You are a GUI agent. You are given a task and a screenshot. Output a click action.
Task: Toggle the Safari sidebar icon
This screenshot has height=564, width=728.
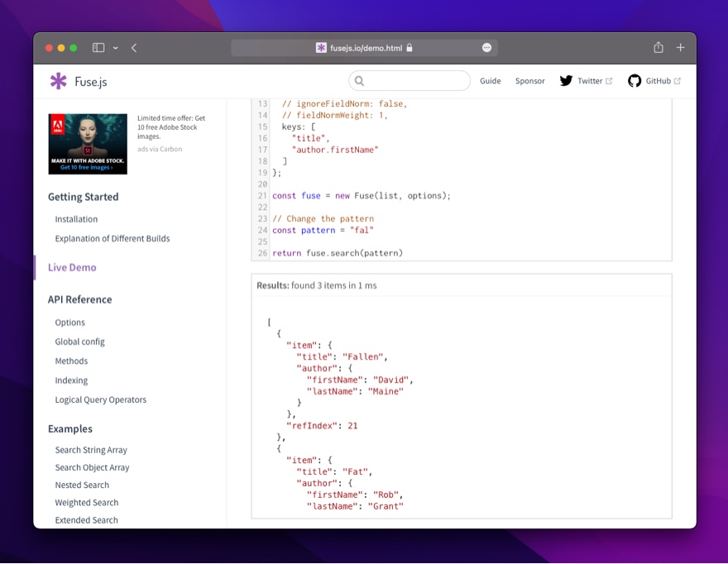(x=98, y=47)
